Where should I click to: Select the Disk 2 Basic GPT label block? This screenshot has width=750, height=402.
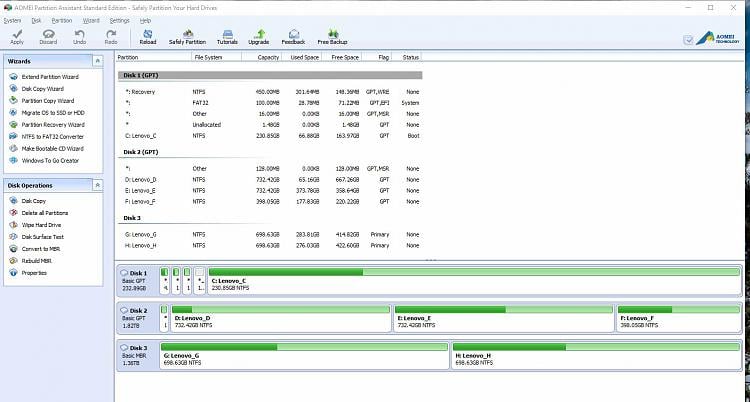click(x=138, y=318)
